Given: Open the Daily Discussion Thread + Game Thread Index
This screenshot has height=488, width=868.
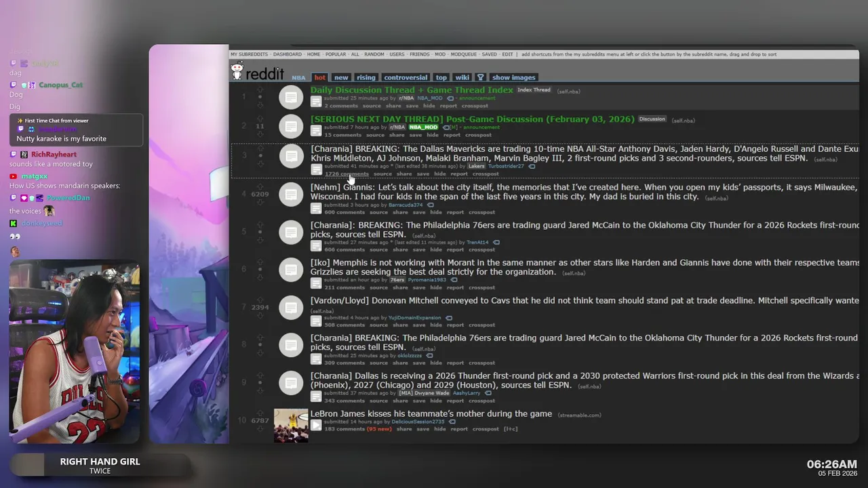Looking at the screenshot, I should (412, 89).
